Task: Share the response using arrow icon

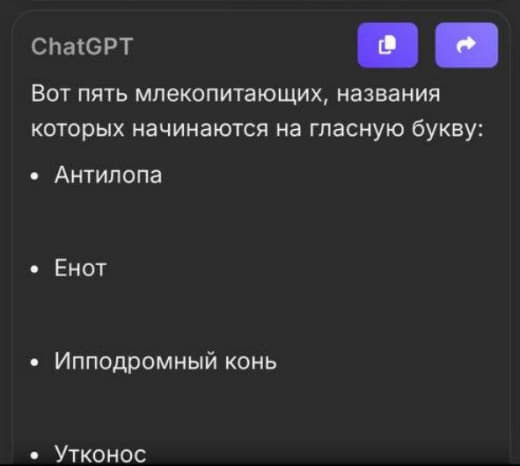Action: (x=466, y=45)
